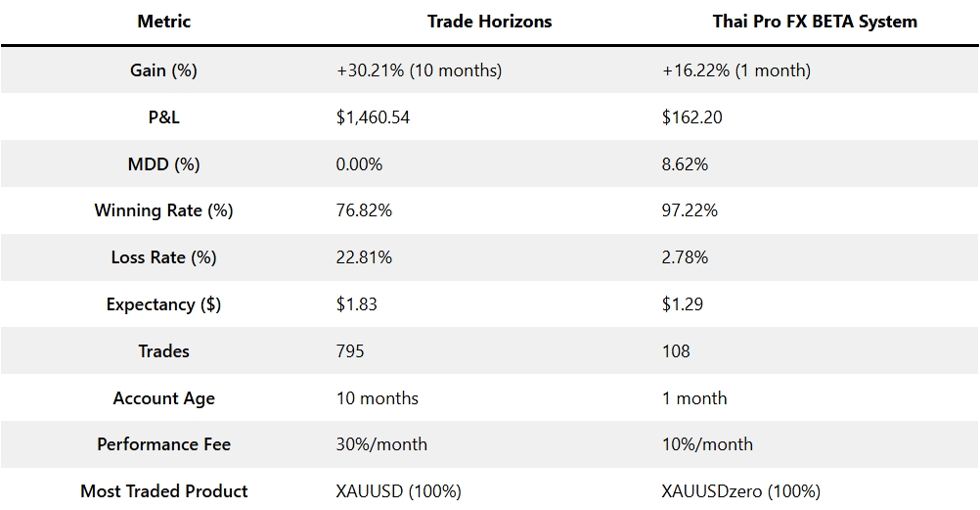Select the Most Traded Product row label
Viewport: 980px width, 510px height.
[x=164, y=491]
